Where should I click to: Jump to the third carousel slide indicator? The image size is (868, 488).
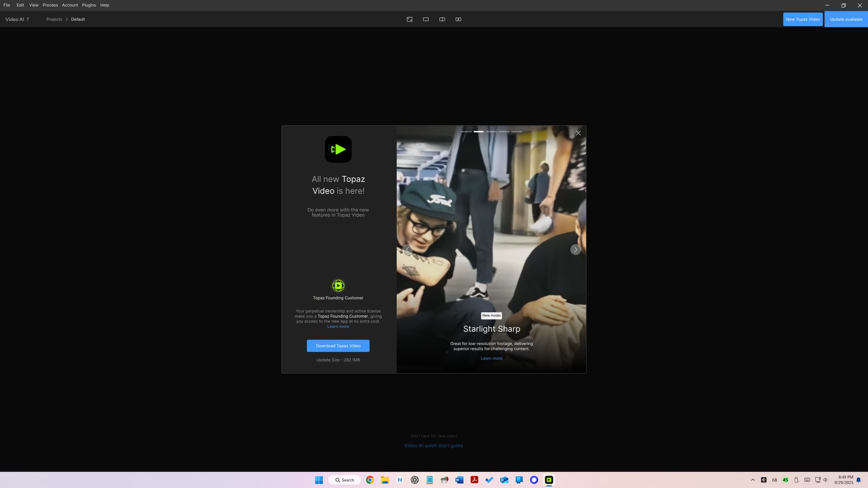tap(491, 131)
